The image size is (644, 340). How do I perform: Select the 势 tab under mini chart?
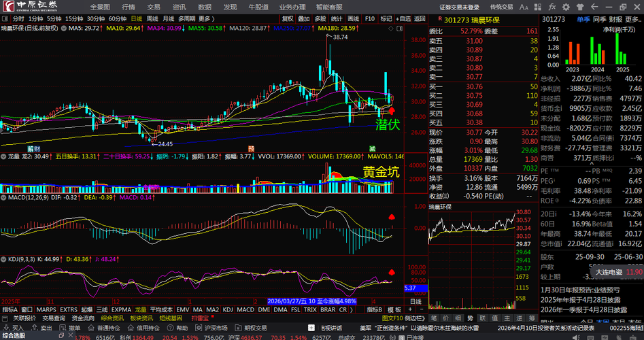point(471,318)
